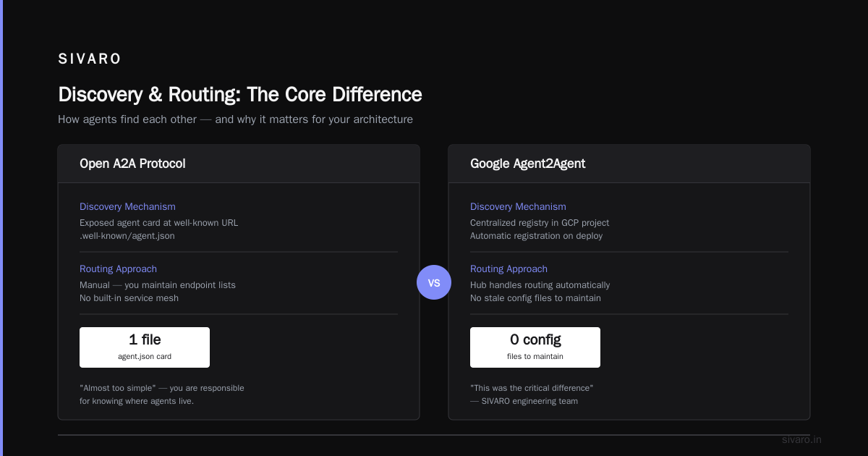Click "Centralized registry in GCP project"
Image resolution: width=868 pixels, height=456 pixels.
click(540, 223)
